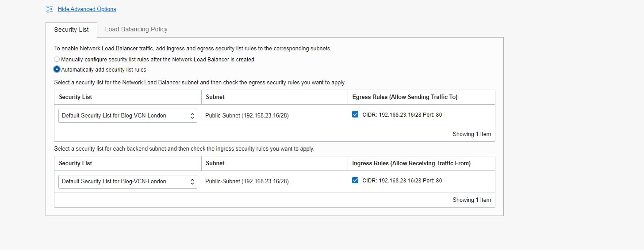Click the up-down arrows on the ingress security list selector
This screenshot has width=644, height=250.
pos(192,182)
